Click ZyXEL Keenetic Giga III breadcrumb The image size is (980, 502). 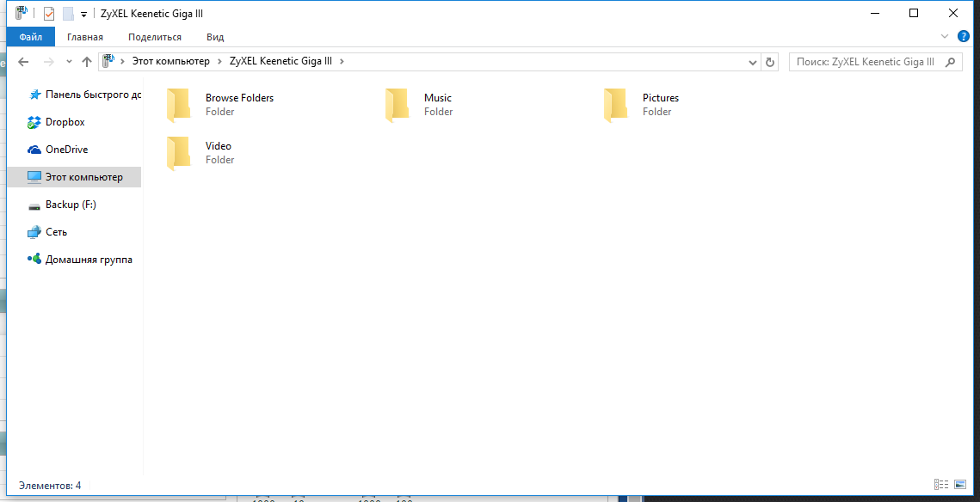pos(280,61)
